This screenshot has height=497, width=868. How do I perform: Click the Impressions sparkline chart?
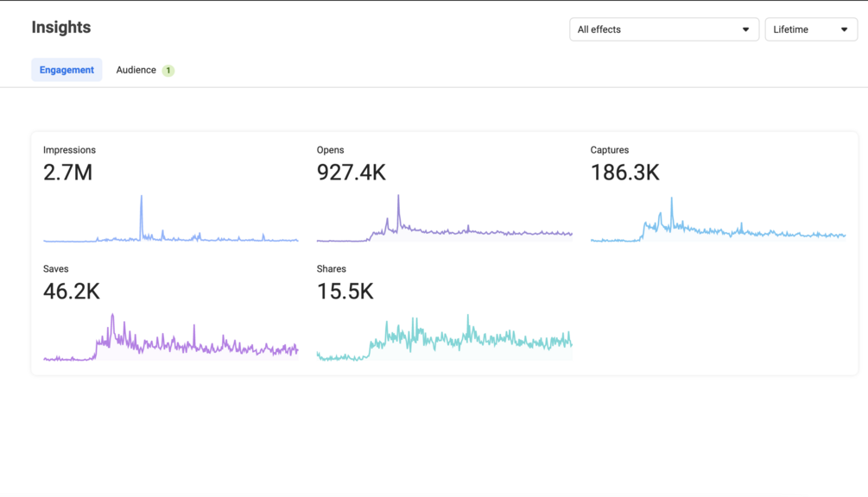point(170,218)
